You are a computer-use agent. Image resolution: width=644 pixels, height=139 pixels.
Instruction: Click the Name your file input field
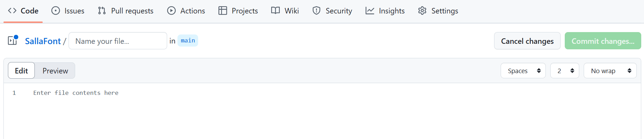pos(118,41)
